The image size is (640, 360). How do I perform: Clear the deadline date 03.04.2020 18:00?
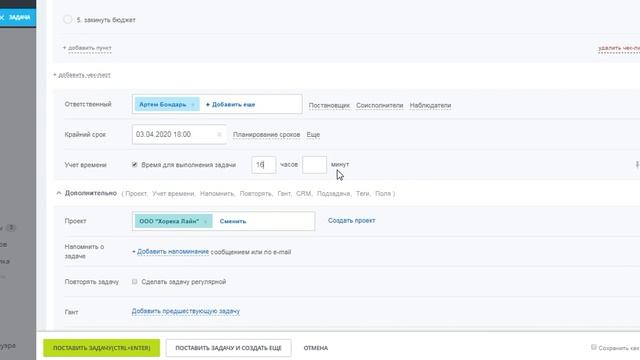[219, 134]
